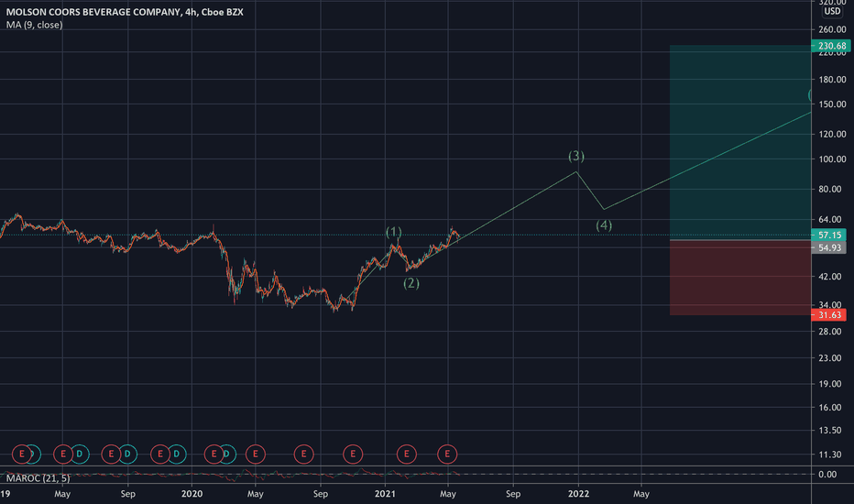Click the 2022 label on the time axis
The width and height of the screenshot is (854, 504).
click(x=578, y=494)
